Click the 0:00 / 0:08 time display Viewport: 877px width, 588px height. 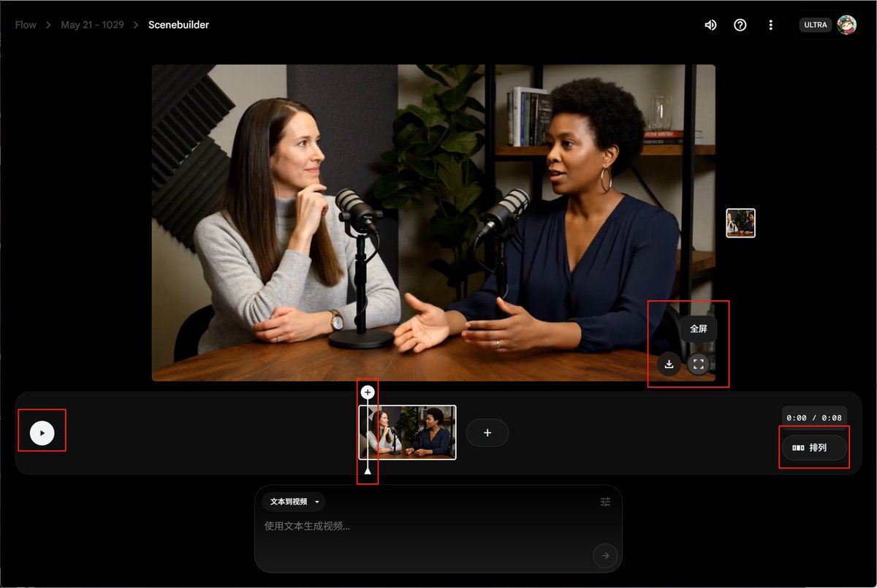(814, 418)
